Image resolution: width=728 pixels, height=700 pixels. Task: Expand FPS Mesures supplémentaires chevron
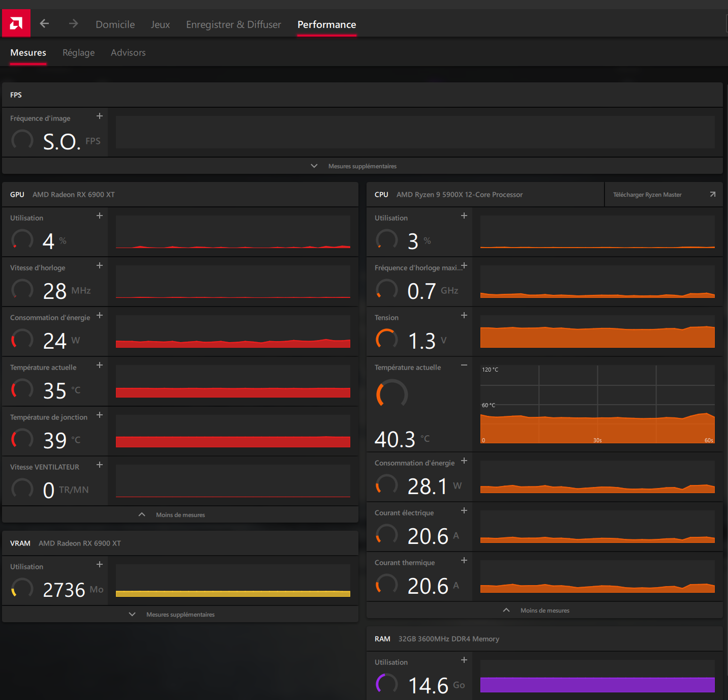314,166
